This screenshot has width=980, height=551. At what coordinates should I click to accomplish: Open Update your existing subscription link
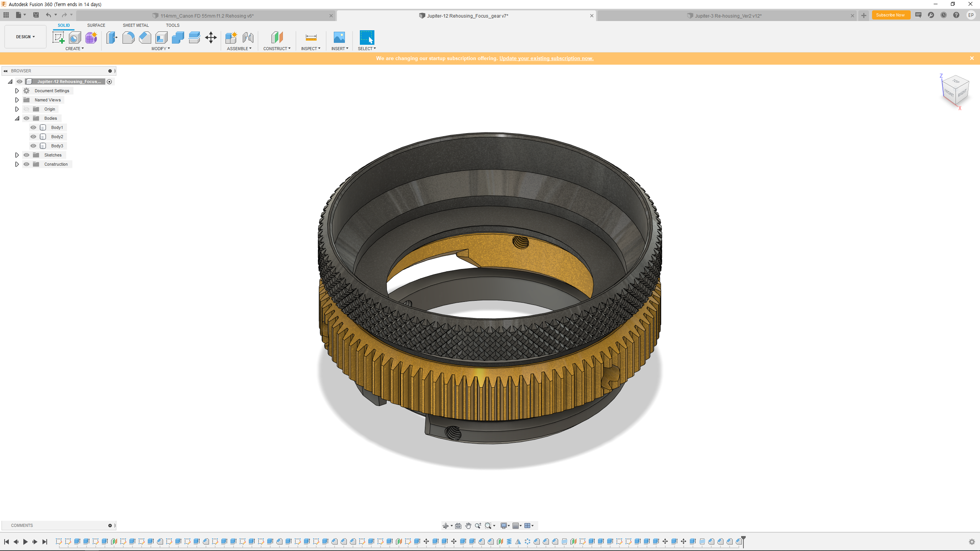pyautogui.click(x=546, y=59)
